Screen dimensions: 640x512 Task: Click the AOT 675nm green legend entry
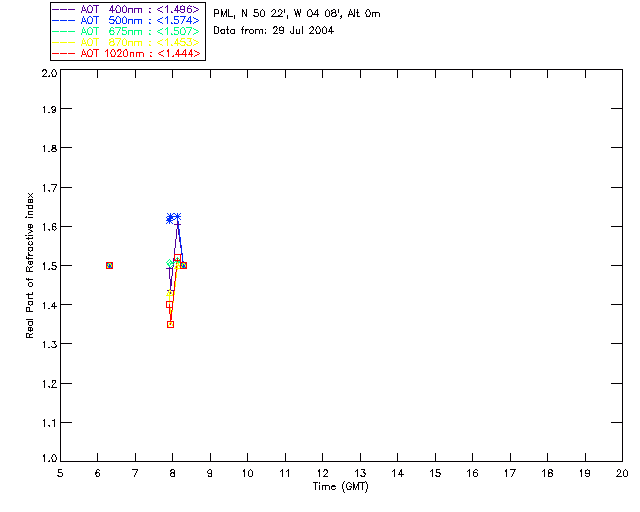(x=126, y=31)
